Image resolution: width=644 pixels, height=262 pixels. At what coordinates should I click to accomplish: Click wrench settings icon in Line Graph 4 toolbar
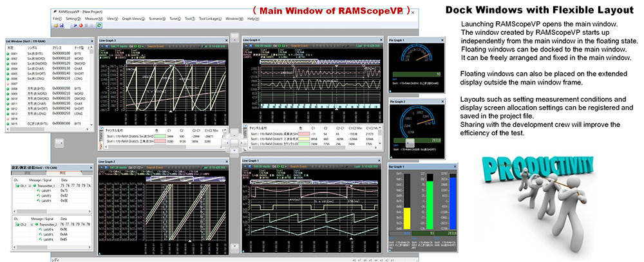click(x=348, y=46)
